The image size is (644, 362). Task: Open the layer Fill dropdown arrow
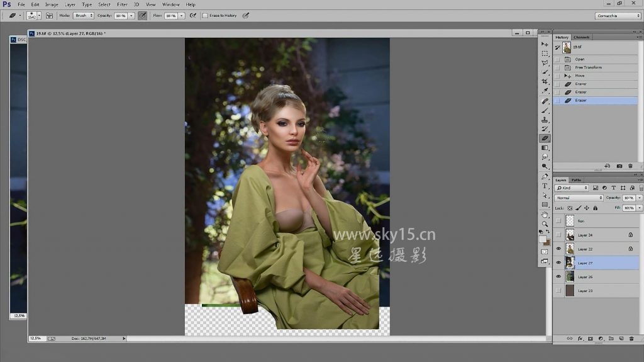pos(640,208)
